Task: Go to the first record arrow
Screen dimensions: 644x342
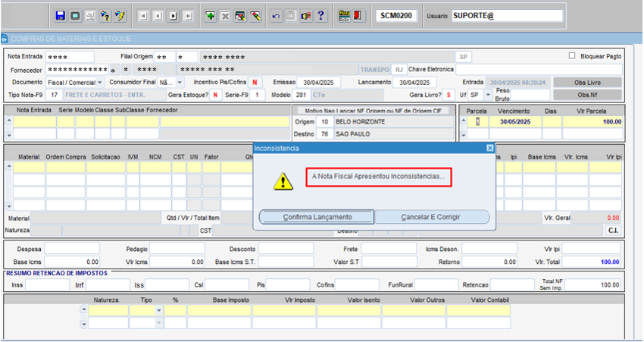Action: [x=143, y=15]
